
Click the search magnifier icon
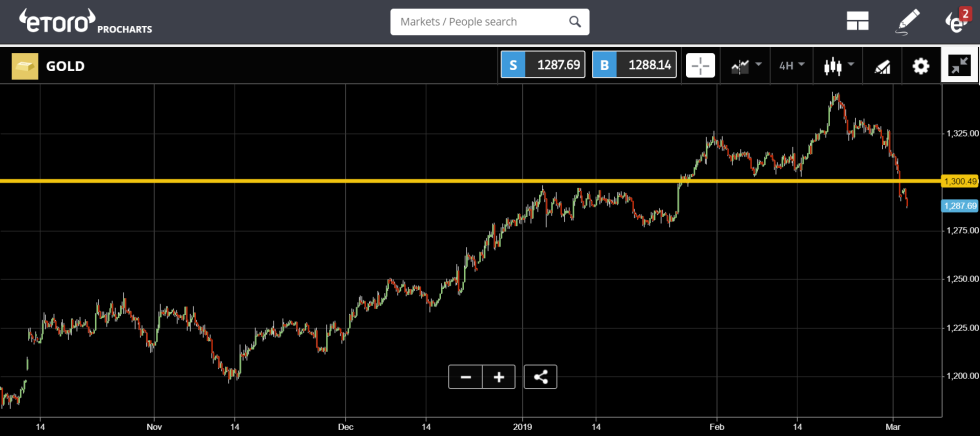coord(574,21)
